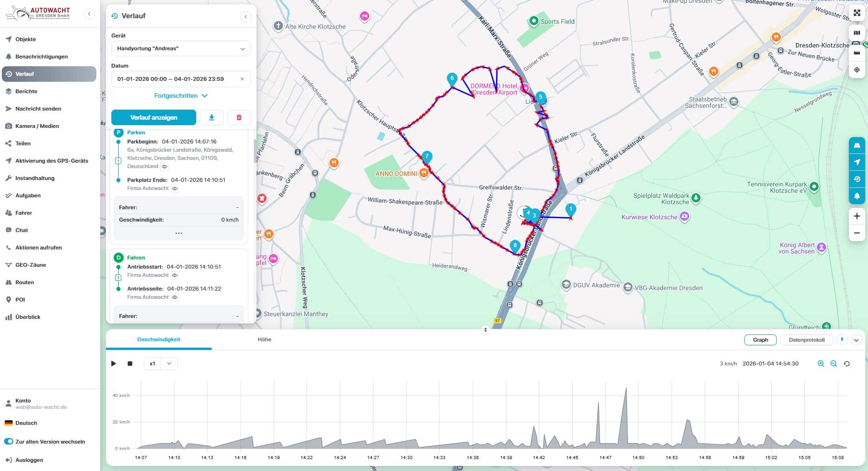Image resolution: width=868 pixels, height=471 pixels.
Task: Download the route history file
Action: (211, 117)
